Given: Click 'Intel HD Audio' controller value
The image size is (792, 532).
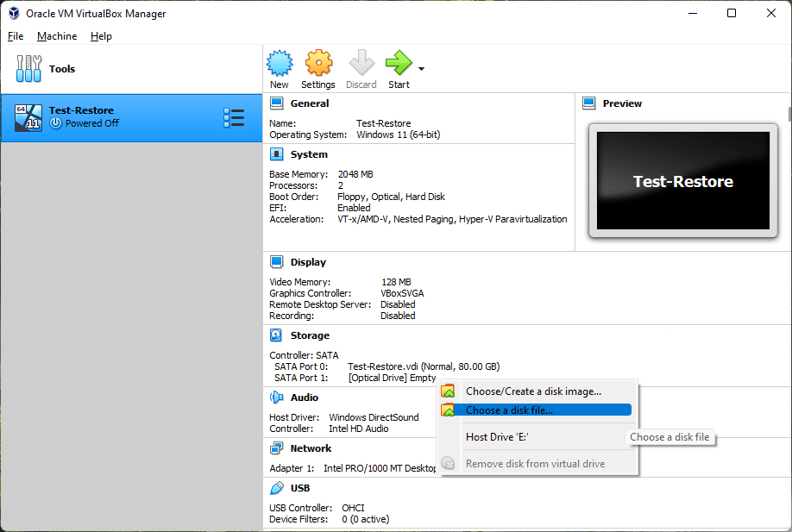Looking at the screenshot, I should 359,429.
